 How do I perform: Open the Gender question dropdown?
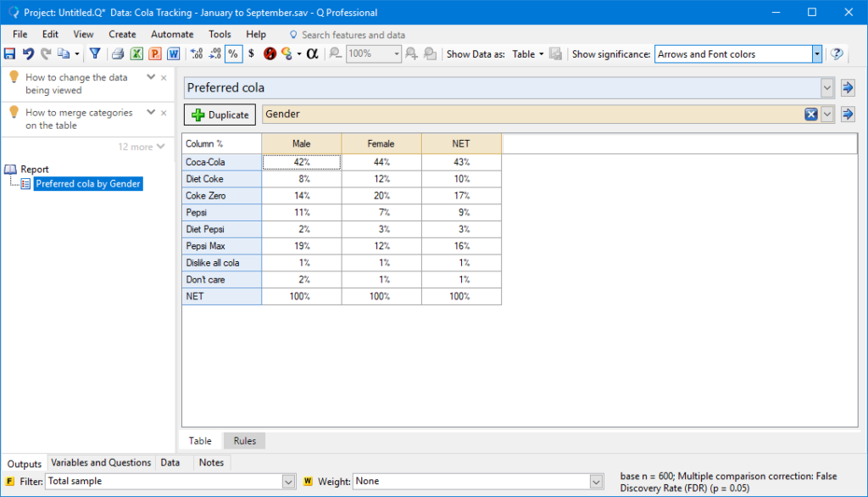coord(826,114)
